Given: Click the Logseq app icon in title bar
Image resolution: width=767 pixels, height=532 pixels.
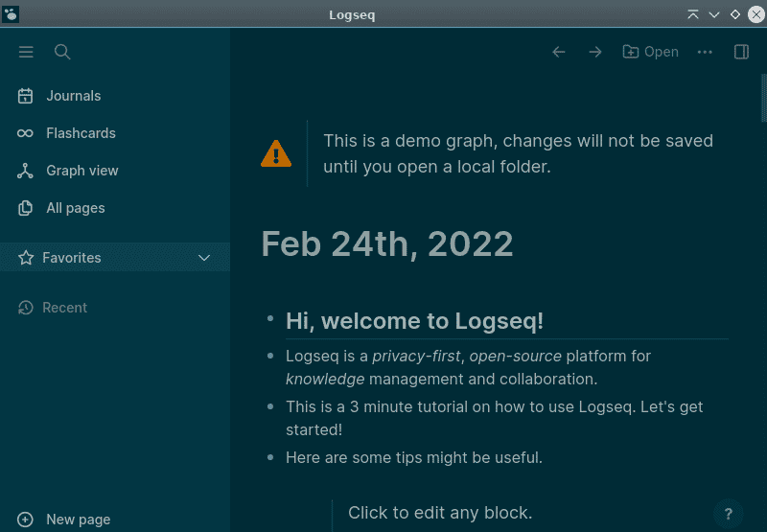Looking at the screenshot, I should point(11,14).
